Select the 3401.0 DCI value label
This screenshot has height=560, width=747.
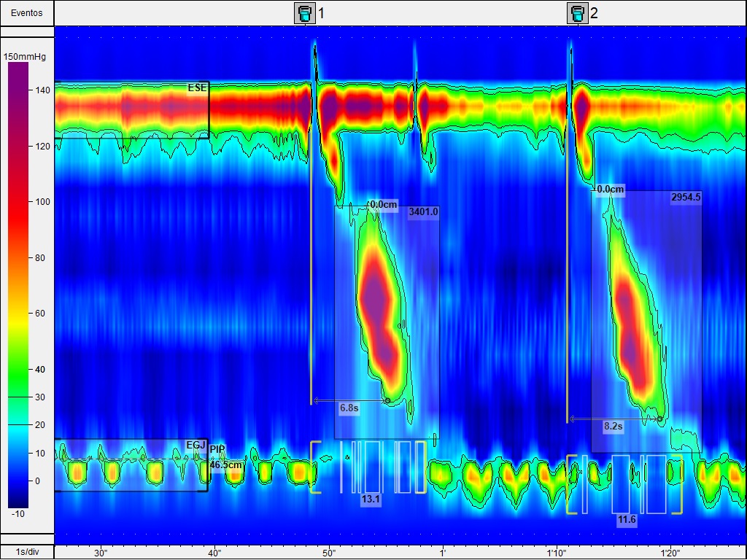tap(423, 211)
